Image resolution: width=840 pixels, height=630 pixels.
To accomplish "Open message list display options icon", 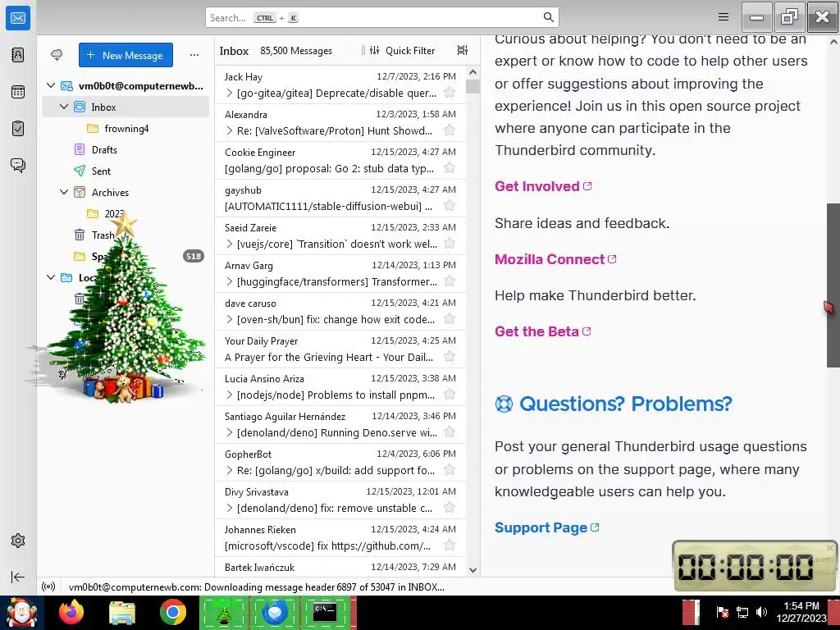I will click(x=463, y=50).
